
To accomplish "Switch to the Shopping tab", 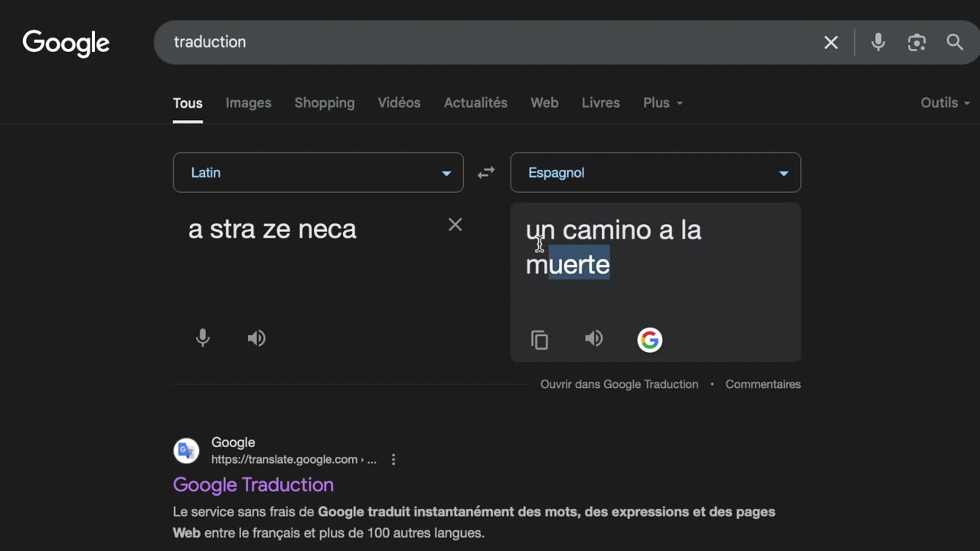I will (325, 103).
